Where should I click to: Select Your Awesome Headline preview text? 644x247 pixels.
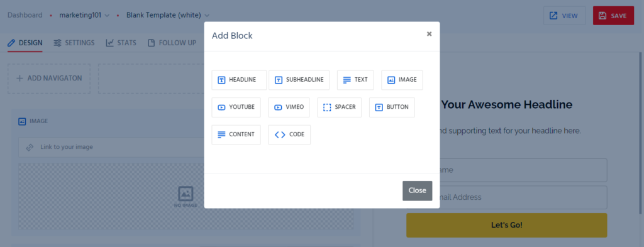(x=506, y=104)
